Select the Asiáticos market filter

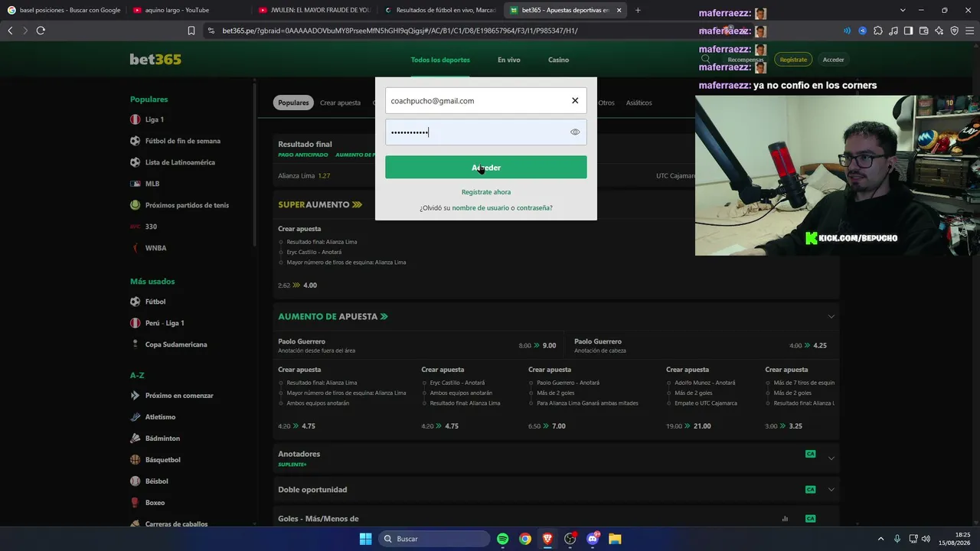(639, 103)
